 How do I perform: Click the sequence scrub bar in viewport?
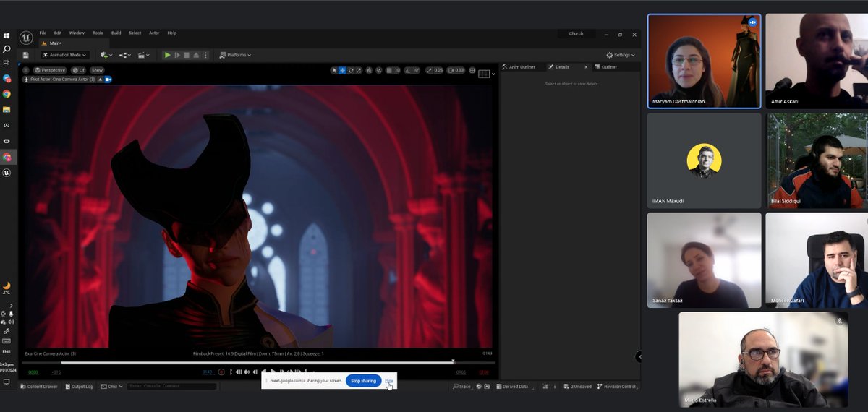pyautogui.click(x=259, y=363)
